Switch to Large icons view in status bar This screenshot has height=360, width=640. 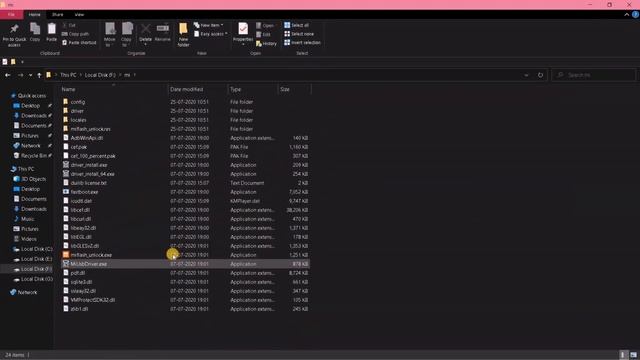coord(633,355)
